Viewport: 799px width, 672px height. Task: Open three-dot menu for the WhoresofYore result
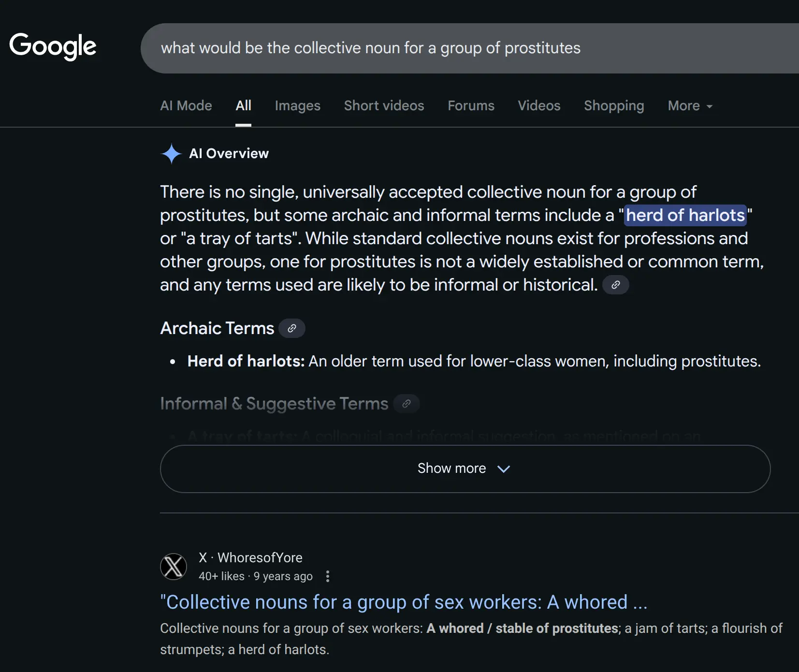(x=328, y=576)
